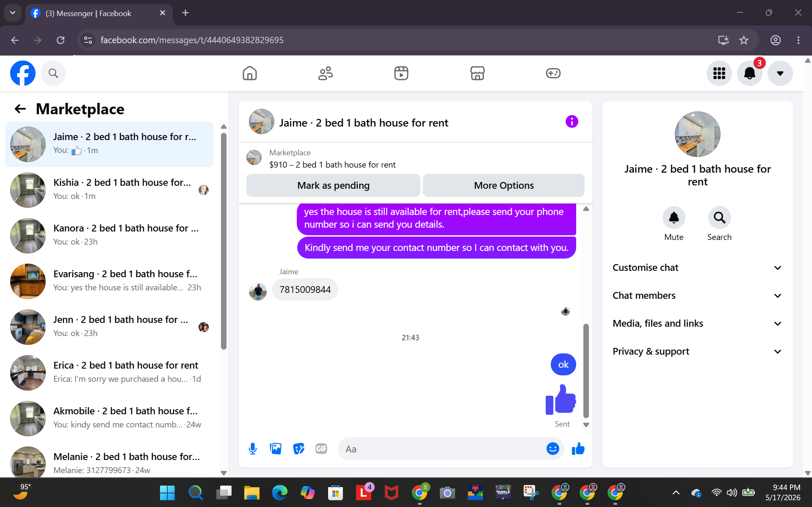Open Evarisang's house rental conversation
Screen dimensions: 812x507
[x=109, y=281]
